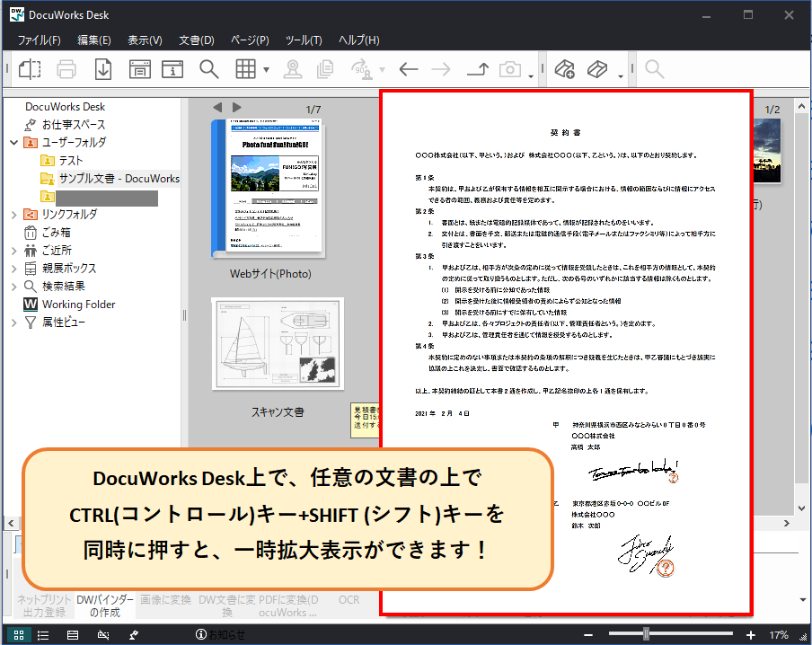Click the zoom slider handle
The image size is (812, 645).
[646, 633]
